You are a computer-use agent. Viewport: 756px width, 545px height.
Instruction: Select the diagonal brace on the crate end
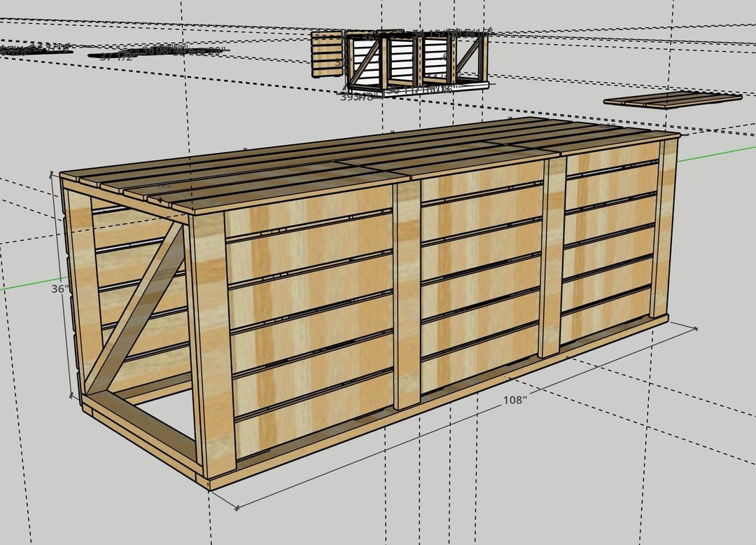(137, 305)
